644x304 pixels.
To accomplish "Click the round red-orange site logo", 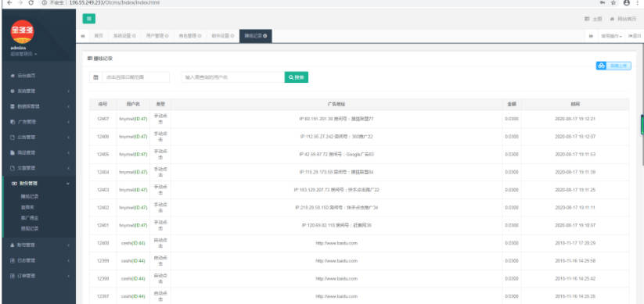I will tap(22, 32).
